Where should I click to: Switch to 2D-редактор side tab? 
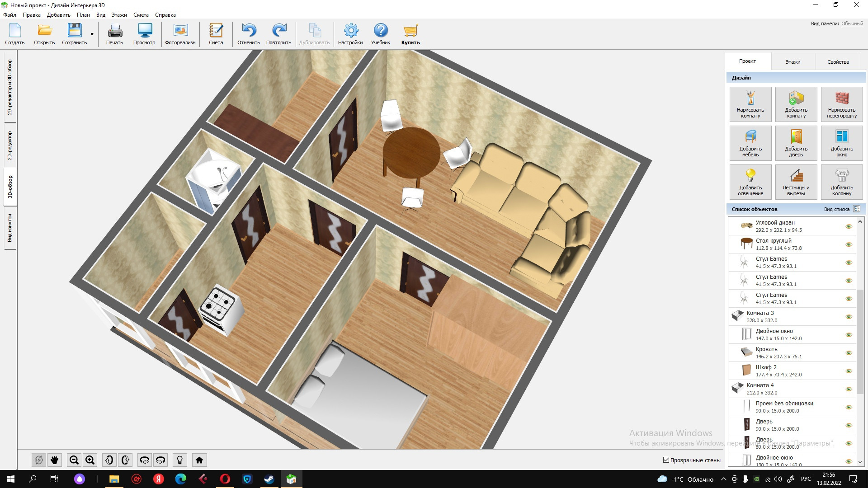pyautogui.click(x=10, y=145)
